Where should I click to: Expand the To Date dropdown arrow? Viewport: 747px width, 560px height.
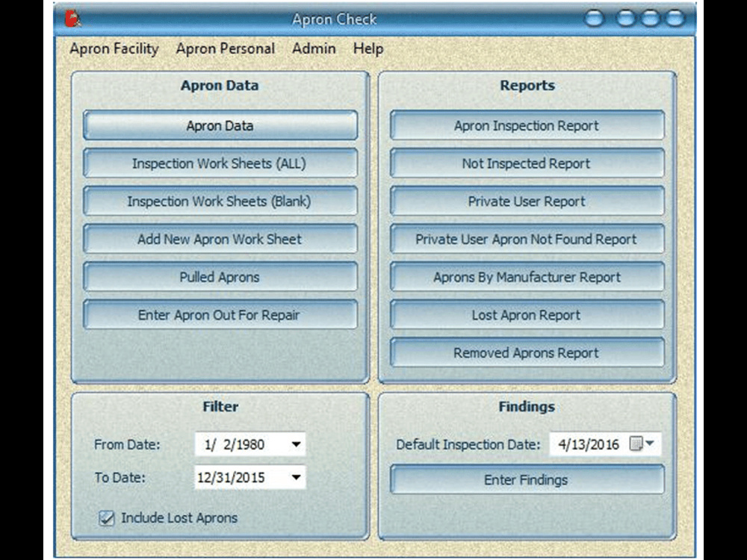[x=296, y=477]
